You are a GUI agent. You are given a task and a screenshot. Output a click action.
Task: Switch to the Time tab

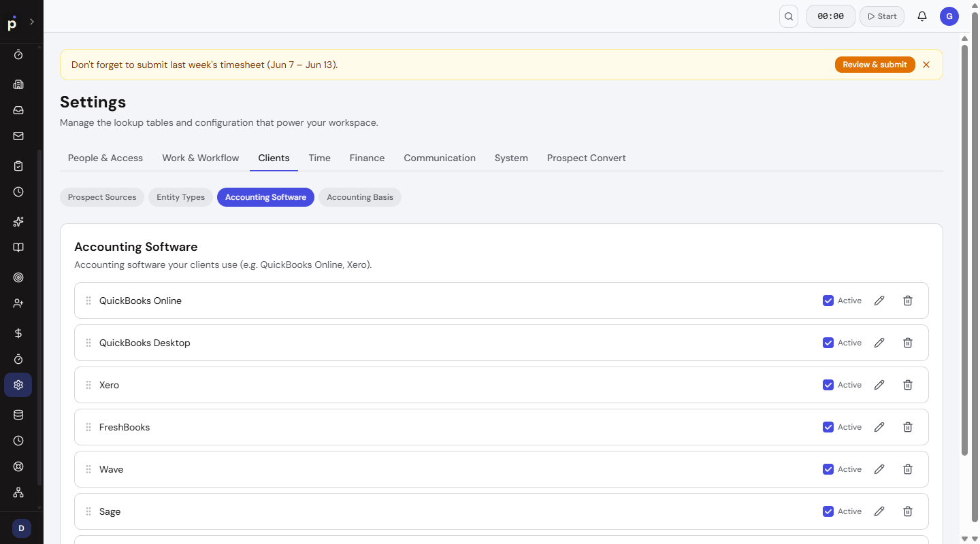[319, 158]
